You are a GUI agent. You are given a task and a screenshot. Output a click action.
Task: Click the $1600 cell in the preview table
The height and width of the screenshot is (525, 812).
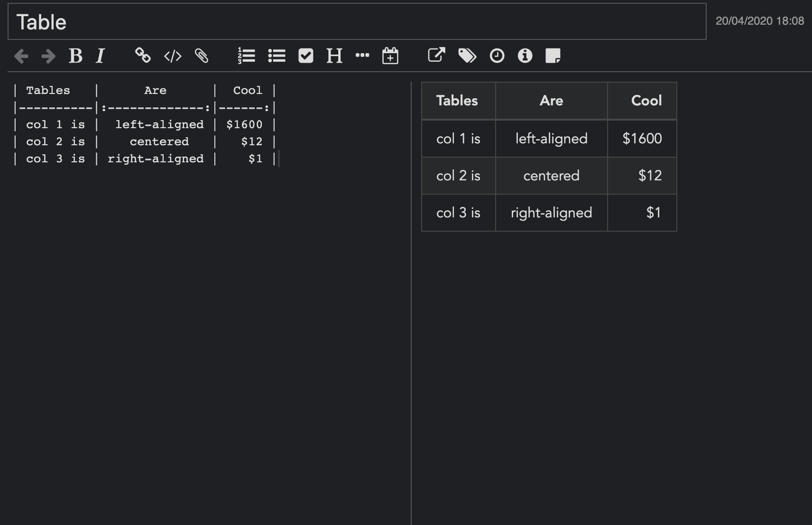coord(642,139)
